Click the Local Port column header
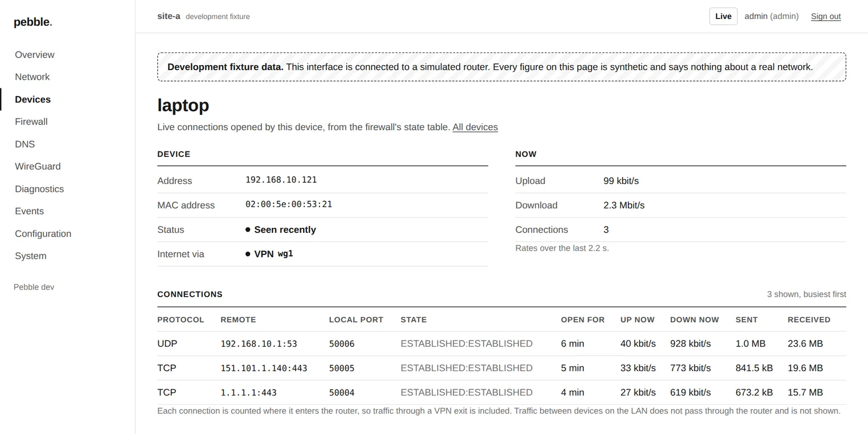 click(x=356, y=320)
